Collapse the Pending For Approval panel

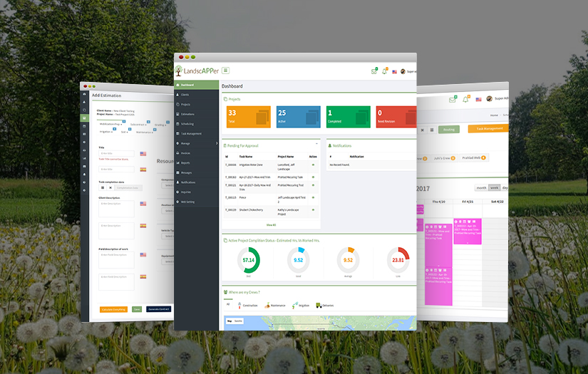[x=316, y=144]
